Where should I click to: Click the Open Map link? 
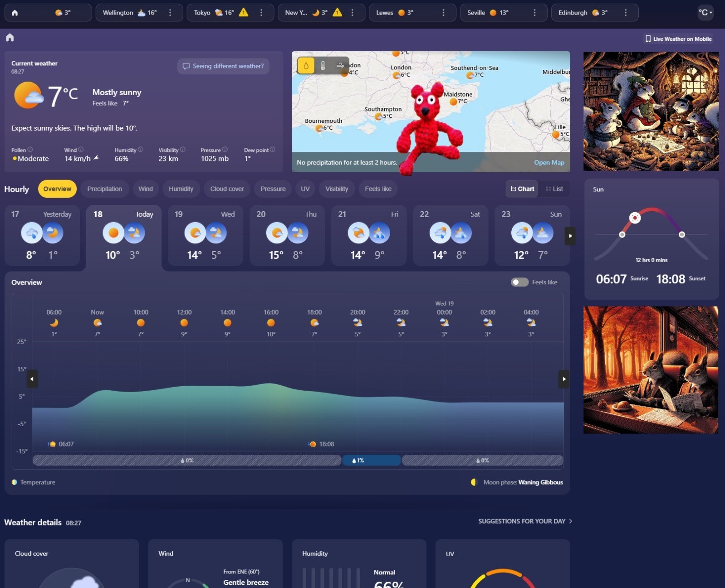click(x=549, y=163)
